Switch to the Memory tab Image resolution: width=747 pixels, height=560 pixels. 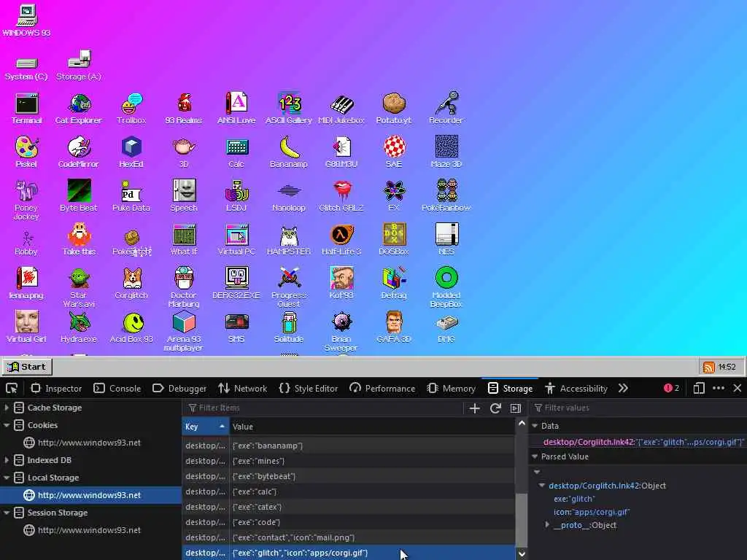tap(451, 389)
